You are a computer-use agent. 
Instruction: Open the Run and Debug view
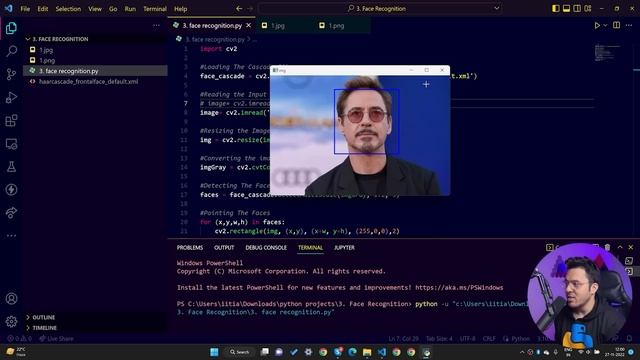pos(11,97)
